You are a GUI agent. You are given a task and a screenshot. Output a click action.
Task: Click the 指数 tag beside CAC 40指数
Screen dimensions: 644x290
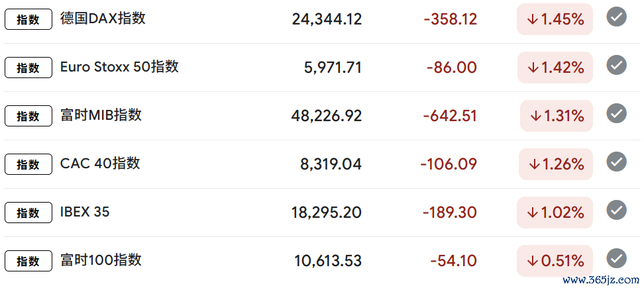[28, 164]
